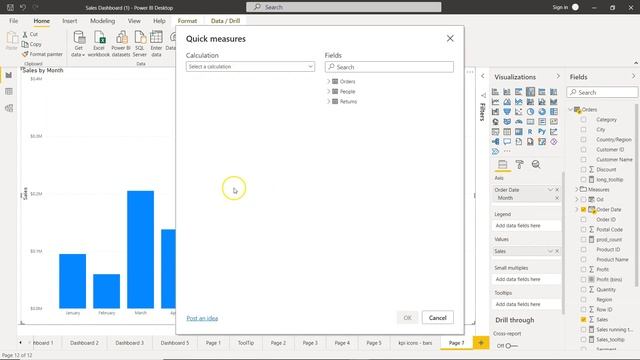The height and width of the screenshot is (360, 640).
Task: Open the ToolTip page tab
Action: [246, 343]
